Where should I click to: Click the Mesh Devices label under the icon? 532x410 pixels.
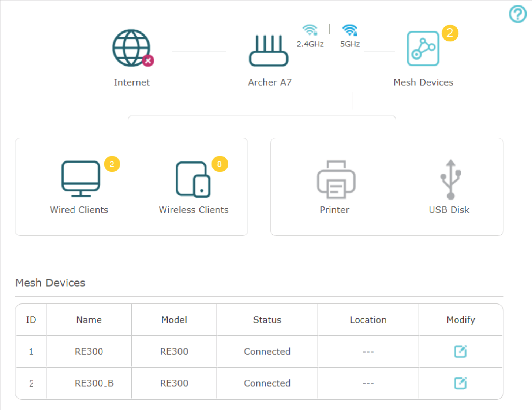423,82
